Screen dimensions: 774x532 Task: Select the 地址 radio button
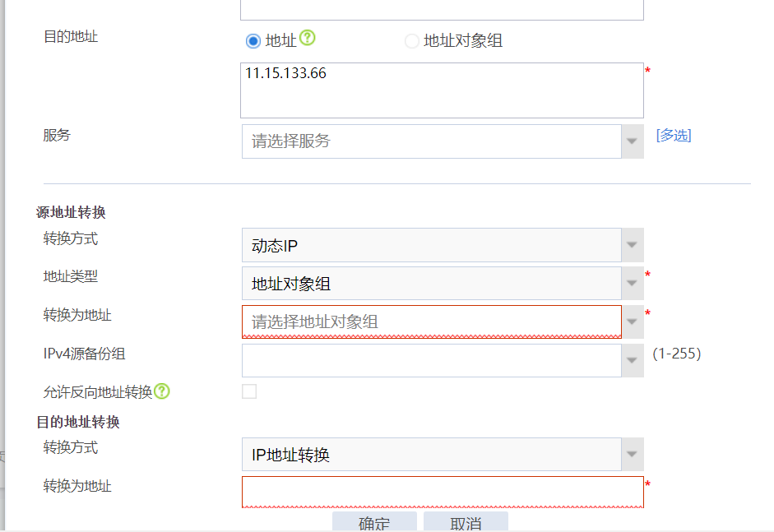click(x=253, y=41)
